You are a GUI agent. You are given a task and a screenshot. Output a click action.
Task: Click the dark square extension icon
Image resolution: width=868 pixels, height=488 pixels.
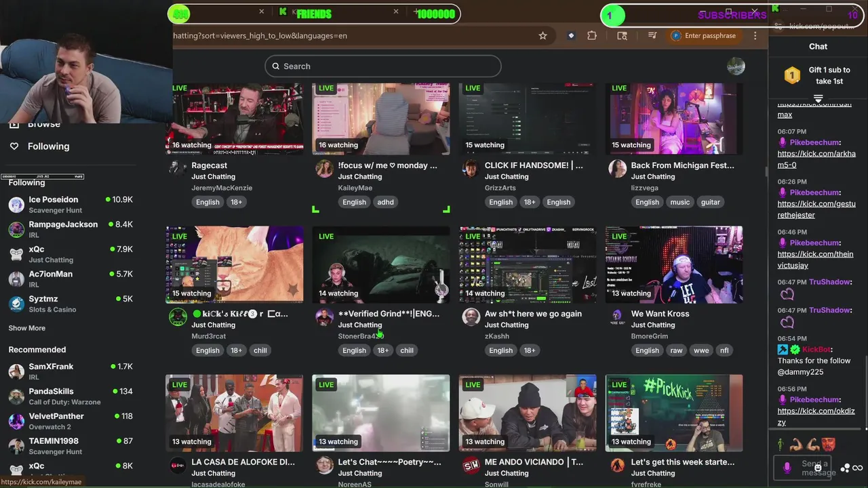571,36
